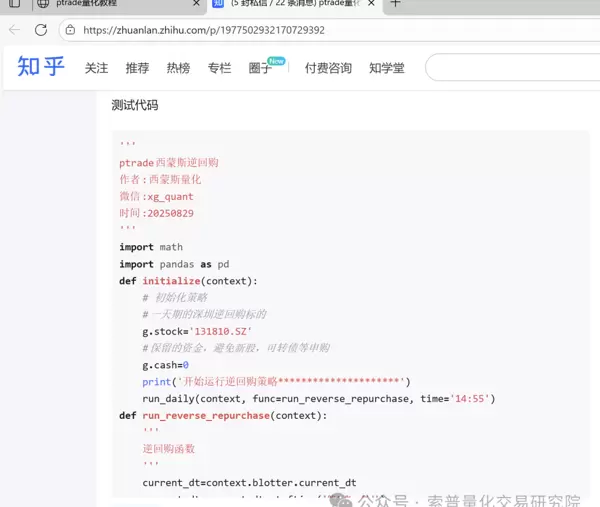
Task: Open the 知学堂 link
Action: 387,68
